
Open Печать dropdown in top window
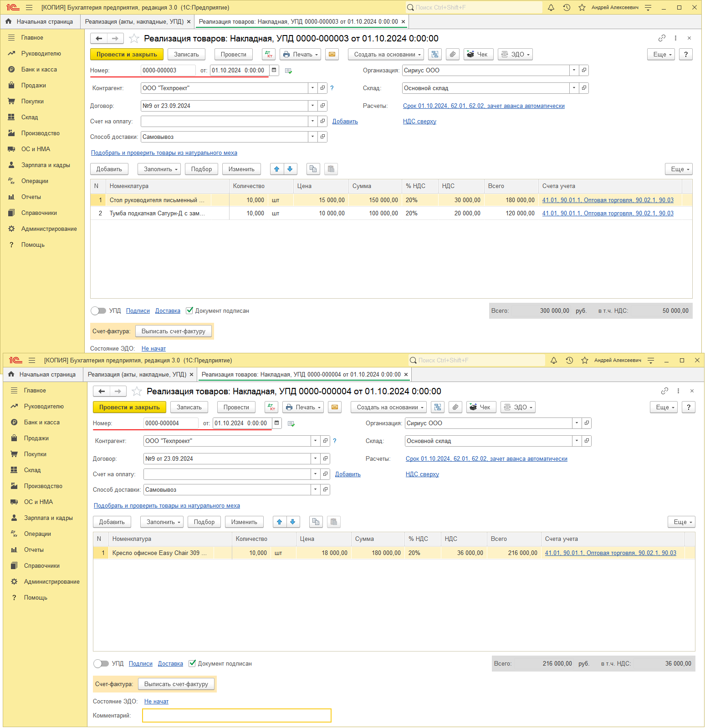click(x=300, y=54)
